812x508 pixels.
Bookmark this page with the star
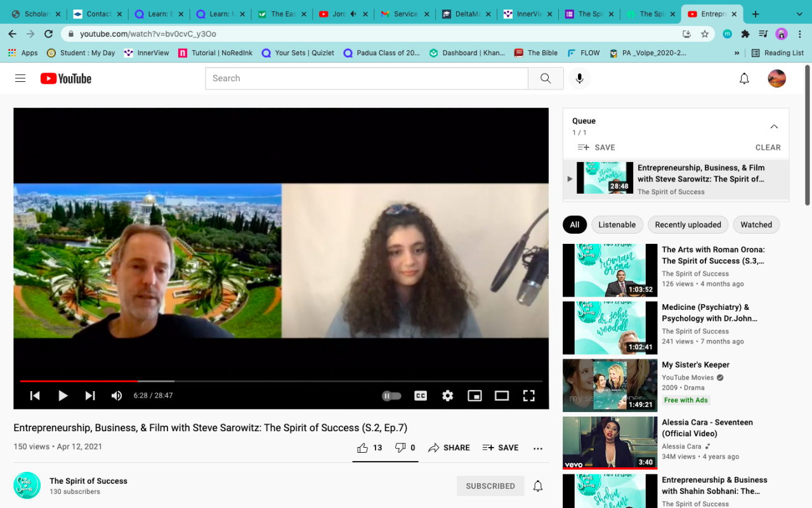click(704, 34)
